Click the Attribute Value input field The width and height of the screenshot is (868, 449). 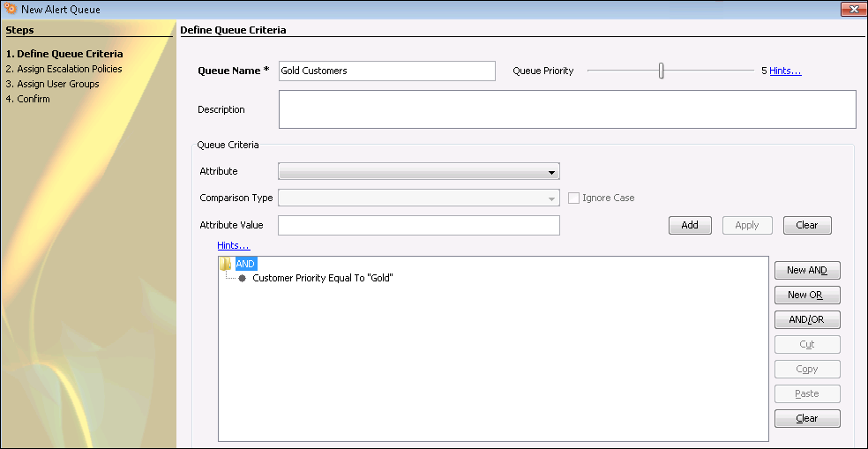[419, 225]
